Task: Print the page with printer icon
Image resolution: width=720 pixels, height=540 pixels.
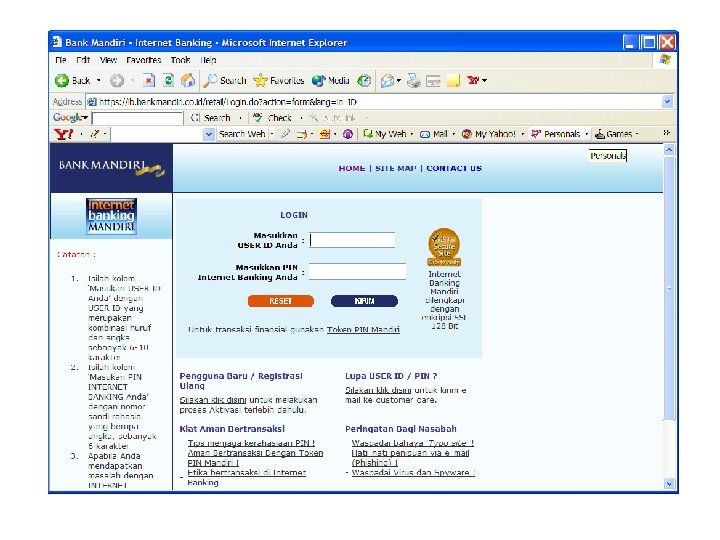Action: point(414,81)
